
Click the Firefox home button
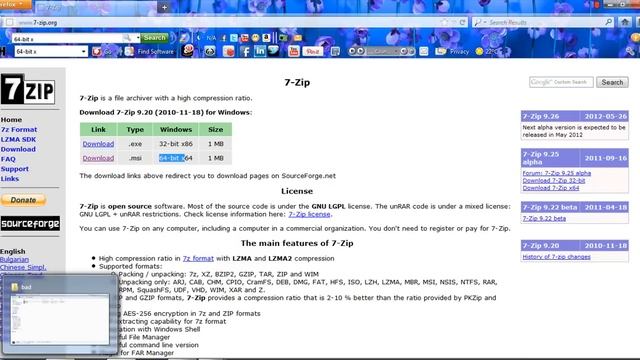pos(625,22)
